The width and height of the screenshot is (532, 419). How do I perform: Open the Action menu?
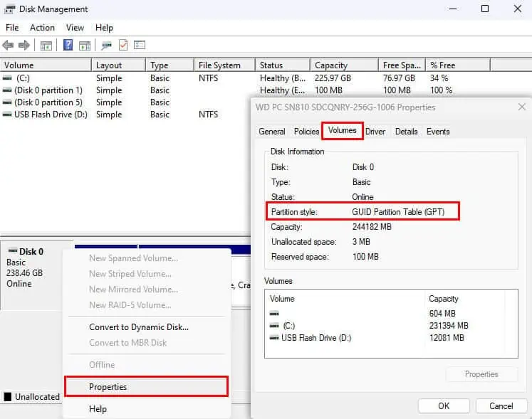click(42, 28)
